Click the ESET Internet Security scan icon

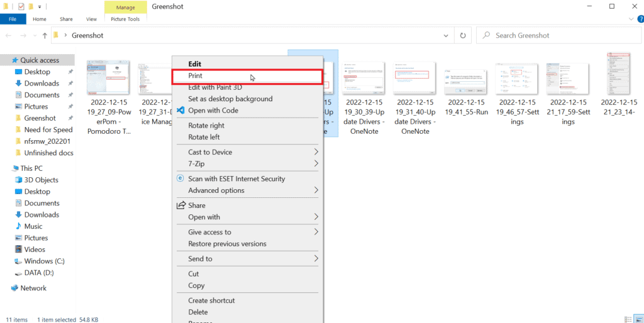pos(180,179)
